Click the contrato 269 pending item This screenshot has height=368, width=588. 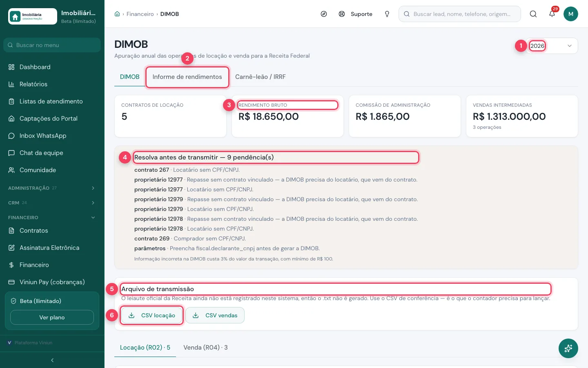coord(190,238)
